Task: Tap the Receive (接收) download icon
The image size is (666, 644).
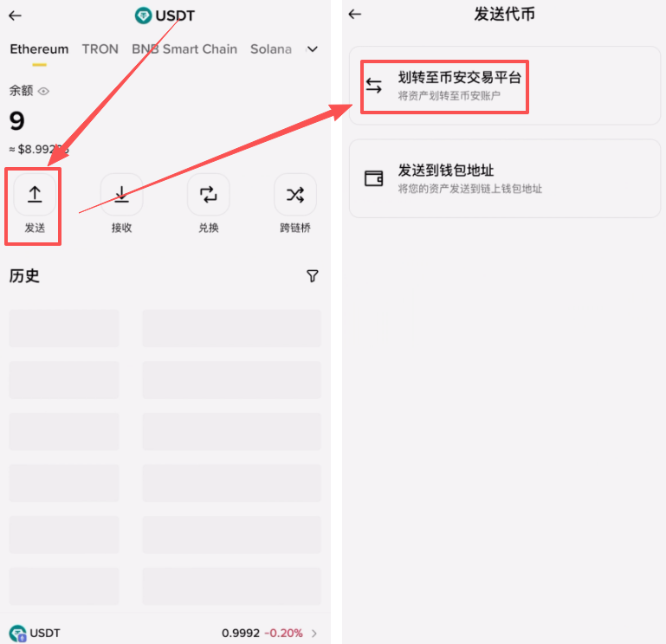Action: (x=121, y=195)
